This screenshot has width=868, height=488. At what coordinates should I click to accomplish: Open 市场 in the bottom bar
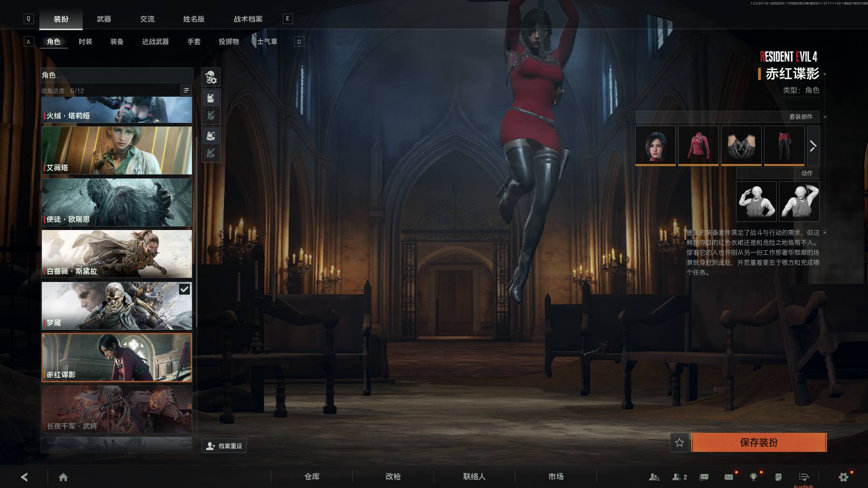pos(556,477)
